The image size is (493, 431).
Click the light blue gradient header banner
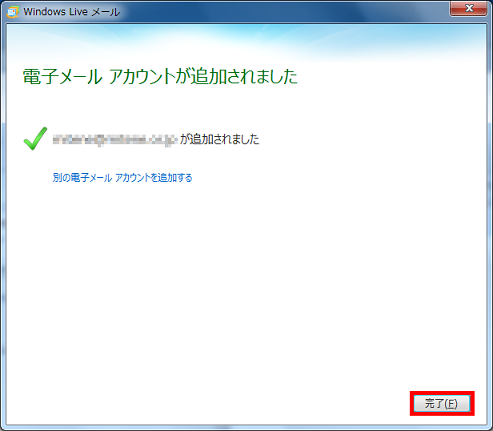(247, 42)
